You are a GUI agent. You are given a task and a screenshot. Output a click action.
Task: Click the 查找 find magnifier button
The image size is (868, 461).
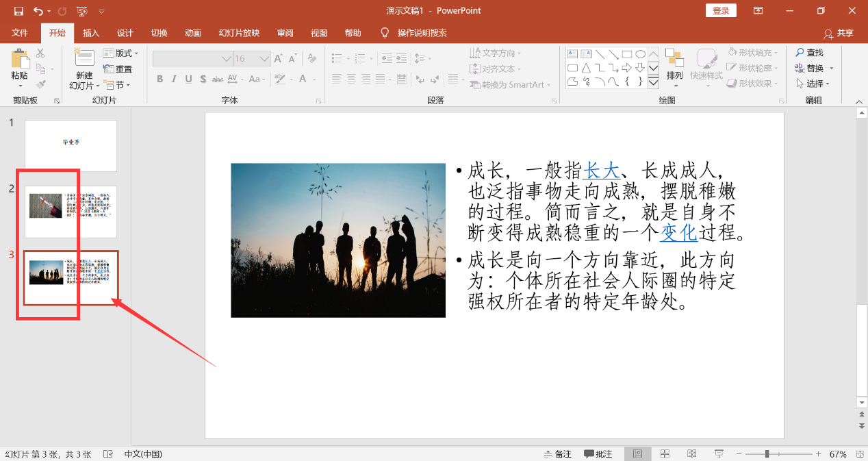(809, 53)
